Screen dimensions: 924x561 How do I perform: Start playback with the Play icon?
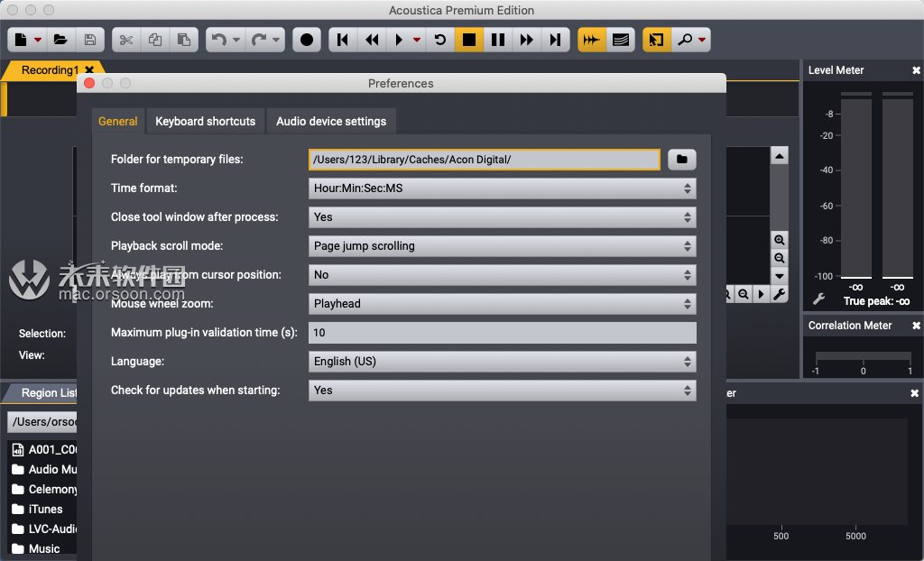coord(399,40)
